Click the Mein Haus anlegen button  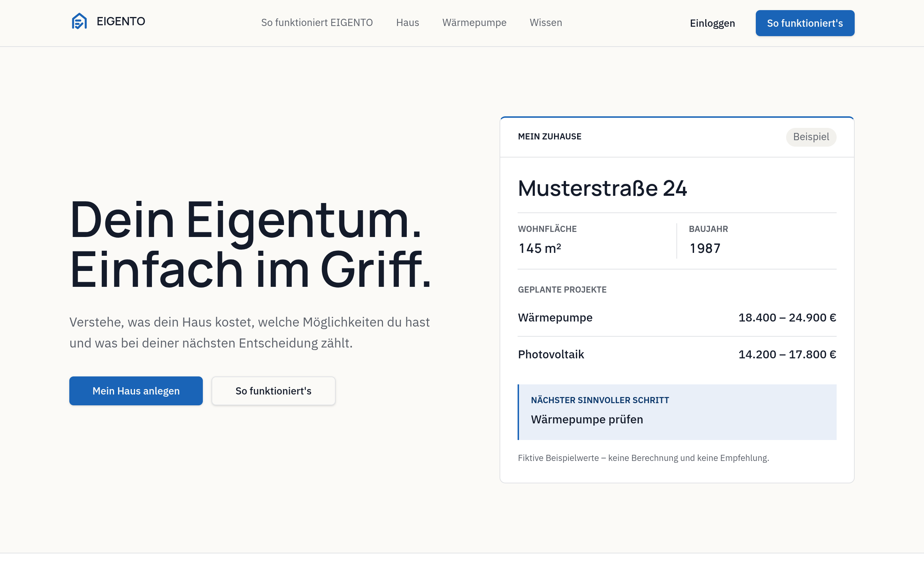pyautogui.click(x=136, y=391)
